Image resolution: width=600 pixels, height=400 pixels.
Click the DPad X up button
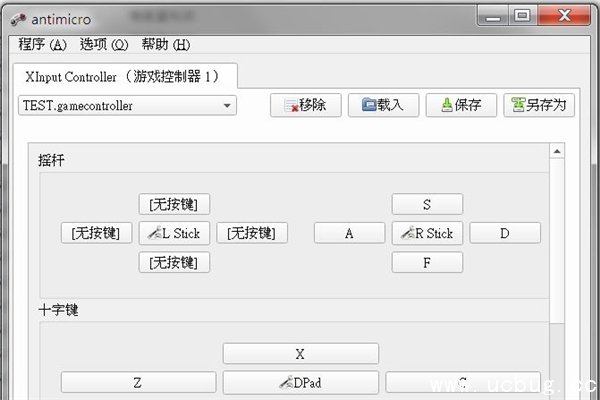300,354
